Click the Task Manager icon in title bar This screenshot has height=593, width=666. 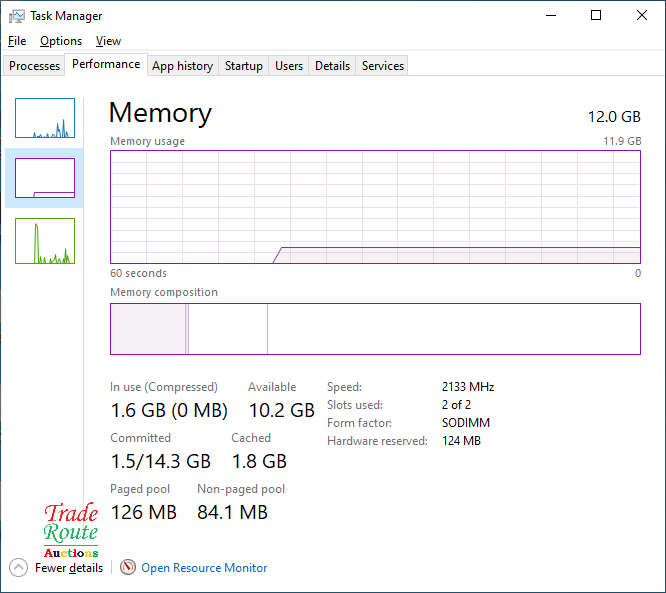(17, 16)
